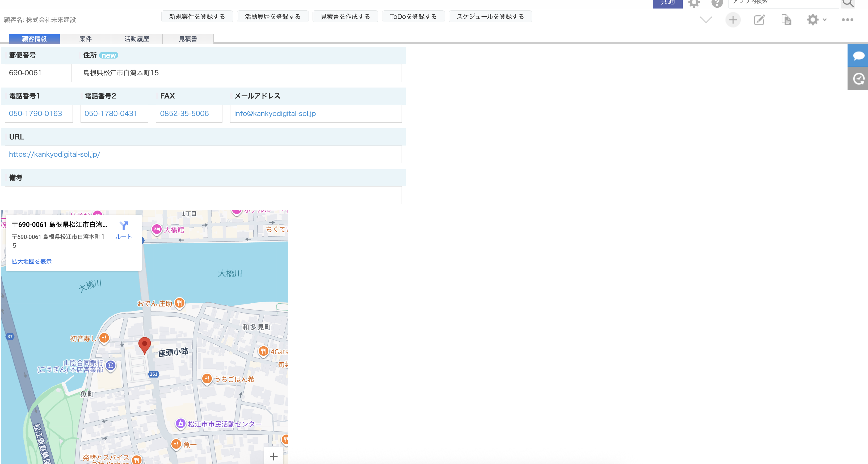Click the 大橋館 hotel marker icon
Screen dimensions: 868x464
pos(157,230)
